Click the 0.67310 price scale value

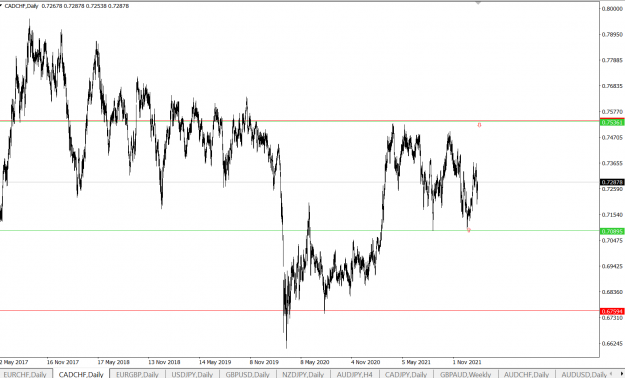(x=612, y=318)
